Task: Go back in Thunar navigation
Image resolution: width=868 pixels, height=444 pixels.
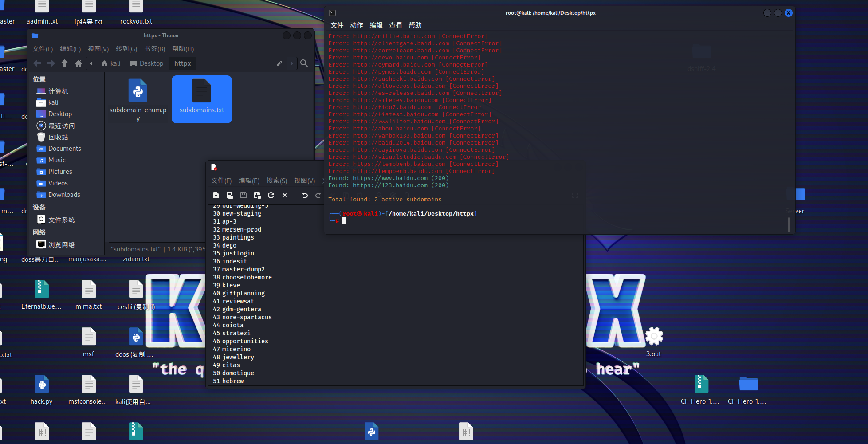Action: coord(37,63)
